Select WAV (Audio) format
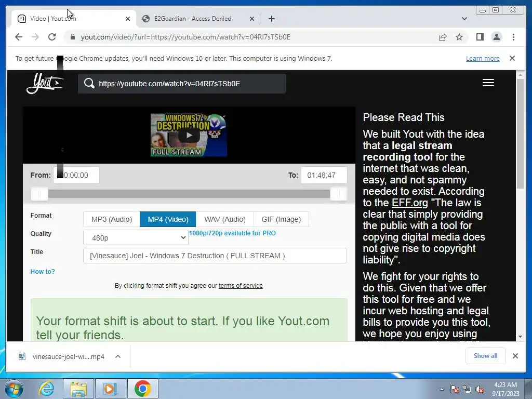Image resolution: width=532 pixels, height=399 pixels. 224,219
